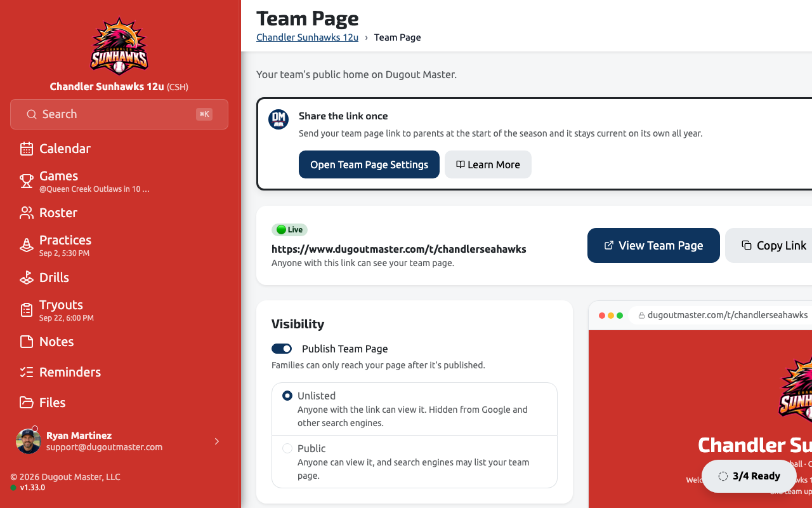
Task: Follow the Chandler Sunhawks 12u breadcrumb link
Action: point(307,37)
